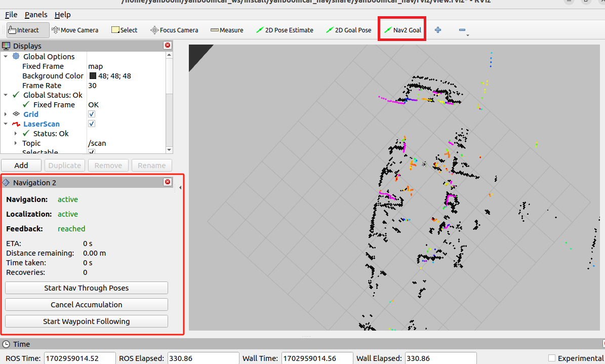Click the Wall Time field
This screenshot has width=605, height=364.
(x=317, y=358)
